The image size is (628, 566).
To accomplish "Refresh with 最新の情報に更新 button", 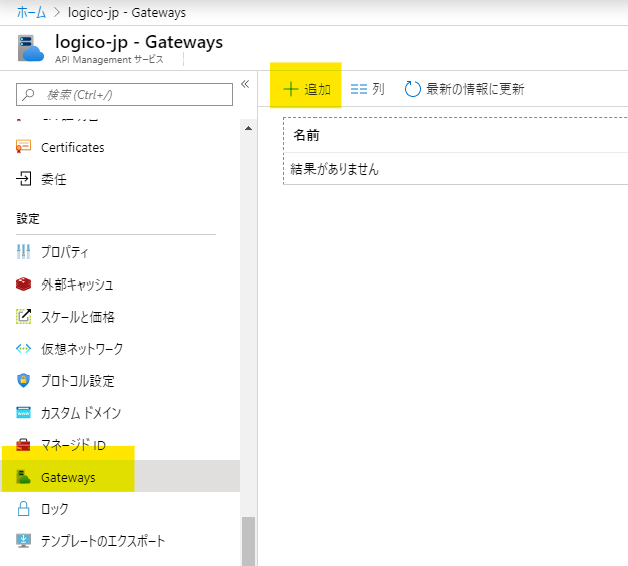I will (x=464, y=89).
